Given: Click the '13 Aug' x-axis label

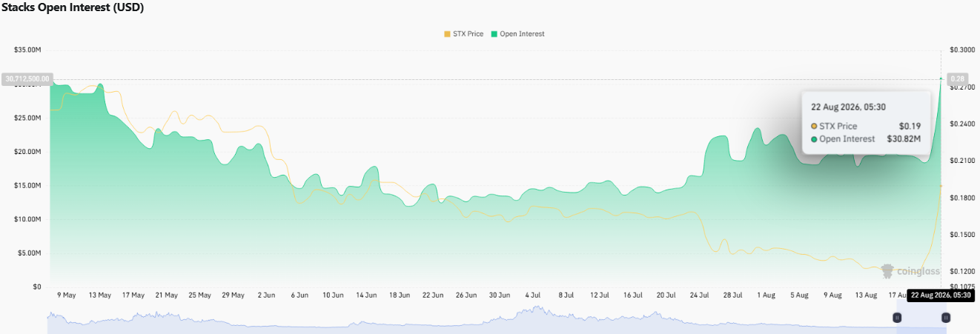Looking at the screenshot, I should (x=866, y=295).
